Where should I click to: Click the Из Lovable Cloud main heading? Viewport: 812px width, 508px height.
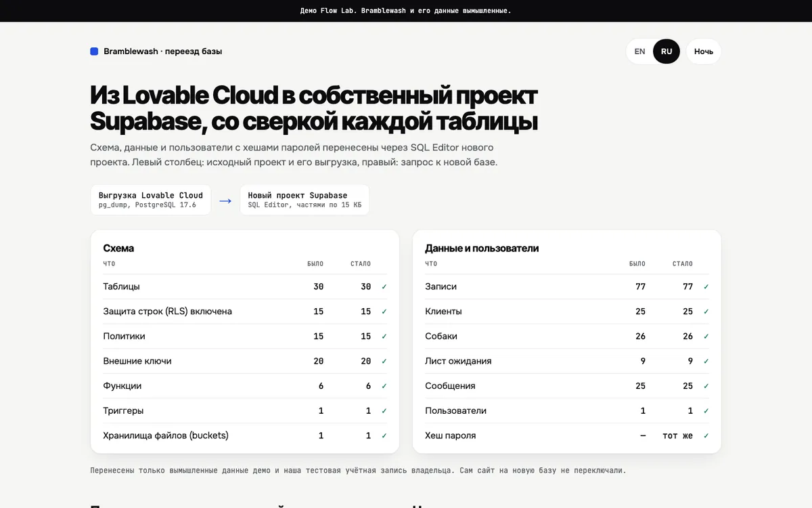[314, 108]
